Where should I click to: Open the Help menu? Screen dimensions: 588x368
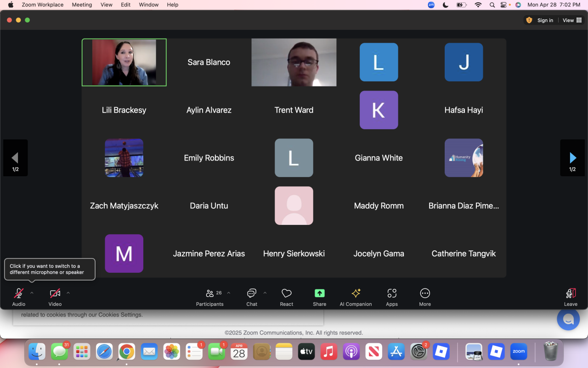(x=173, y=5)
